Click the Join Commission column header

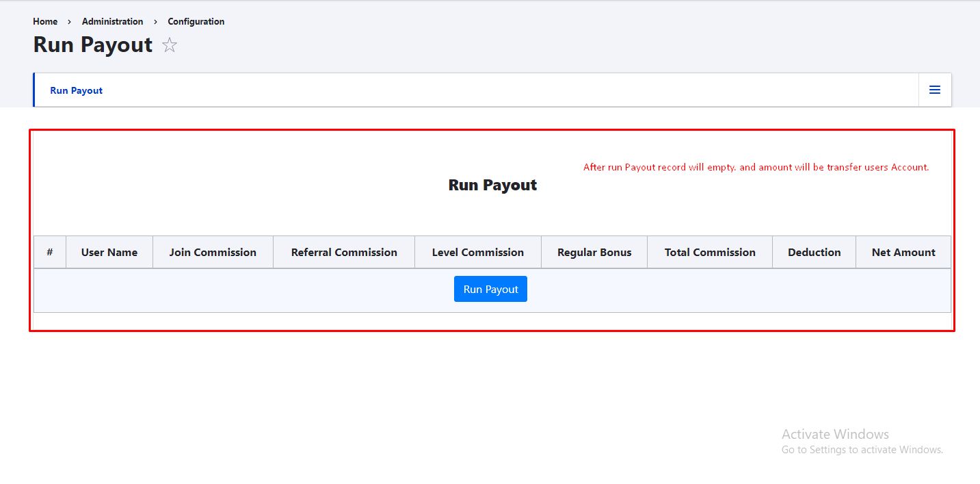click(213, 252)
